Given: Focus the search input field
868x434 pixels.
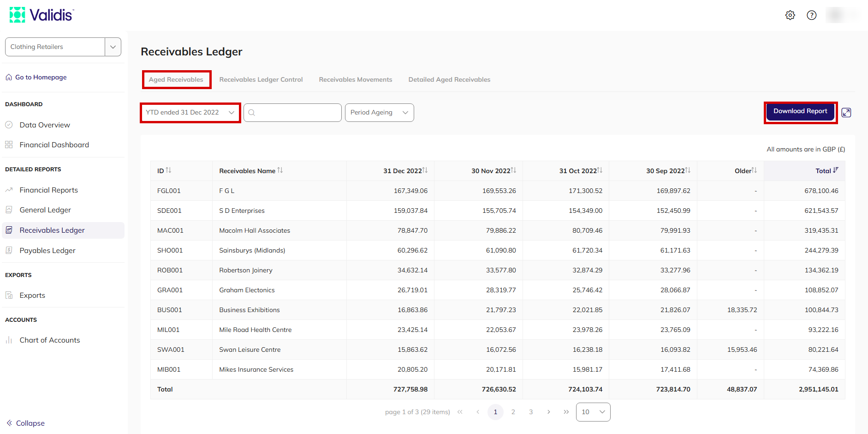Looking at the screenshot, I should point(292,113).
